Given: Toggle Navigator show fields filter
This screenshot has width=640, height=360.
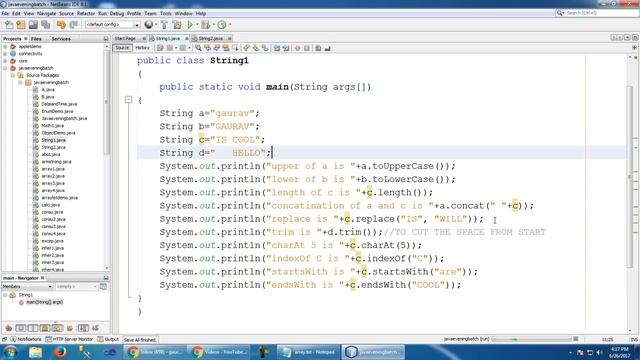Looking at the screenshot, I should (21, 328).
